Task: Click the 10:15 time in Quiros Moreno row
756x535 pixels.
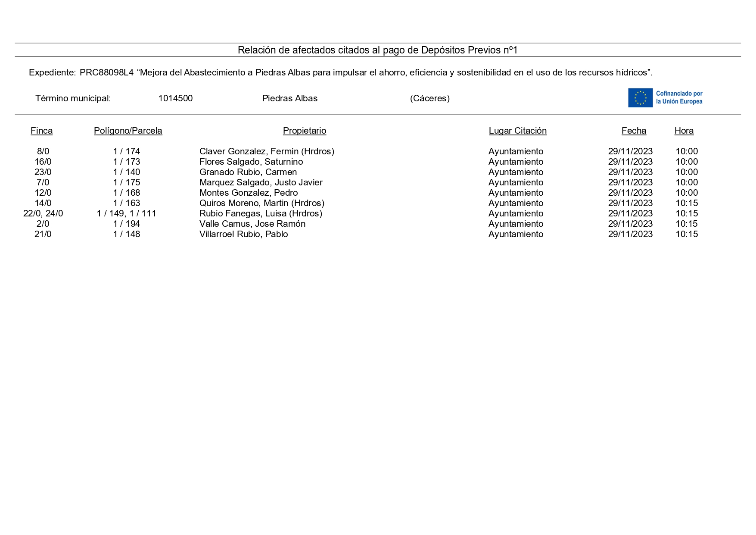Action: point(687,203)
